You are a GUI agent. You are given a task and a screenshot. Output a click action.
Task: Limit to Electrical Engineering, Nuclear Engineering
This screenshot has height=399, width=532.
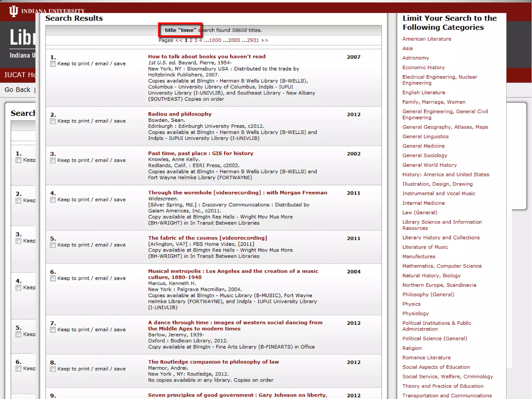[440, 80]
